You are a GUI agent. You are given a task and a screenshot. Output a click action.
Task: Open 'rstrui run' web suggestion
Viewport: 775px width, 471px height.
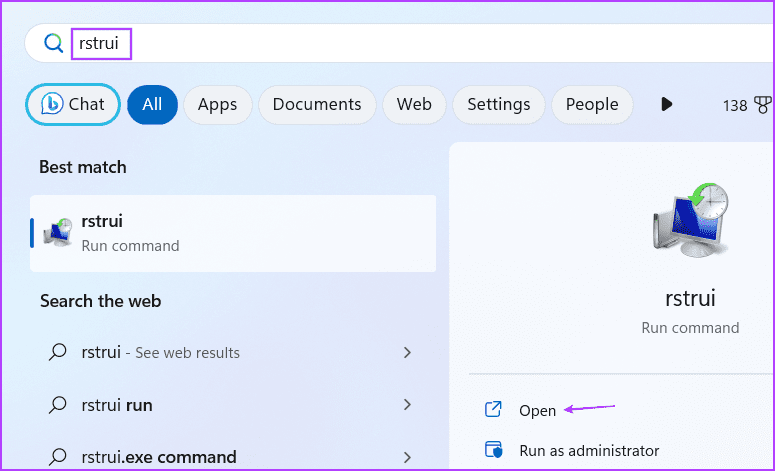233,405
